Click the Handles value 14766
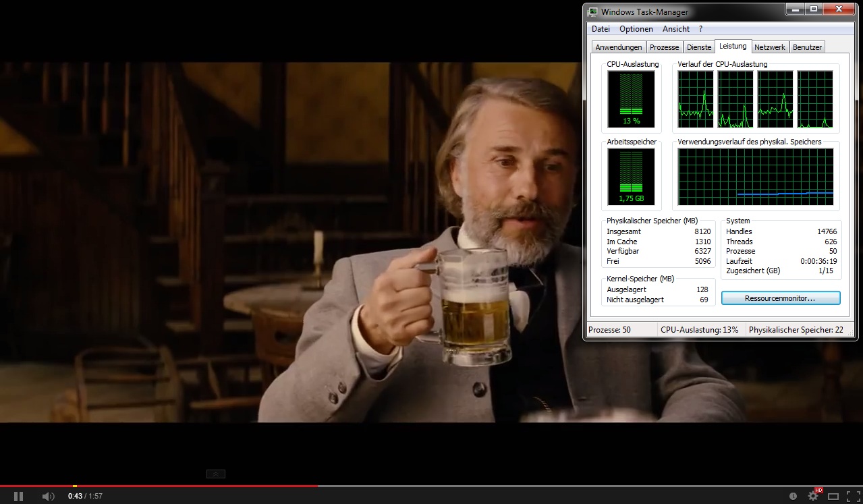 pyautogui.click(x=827, y=231)
